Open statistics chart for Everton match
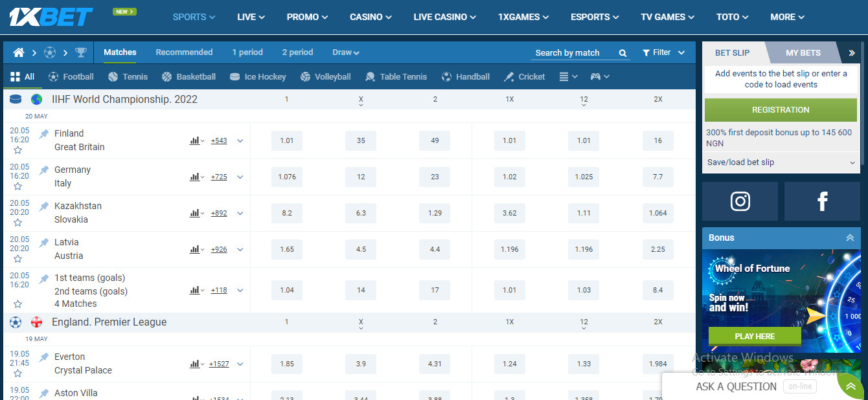Image resolution: width=868 pixels, height=400 pixels. point(196,364)
